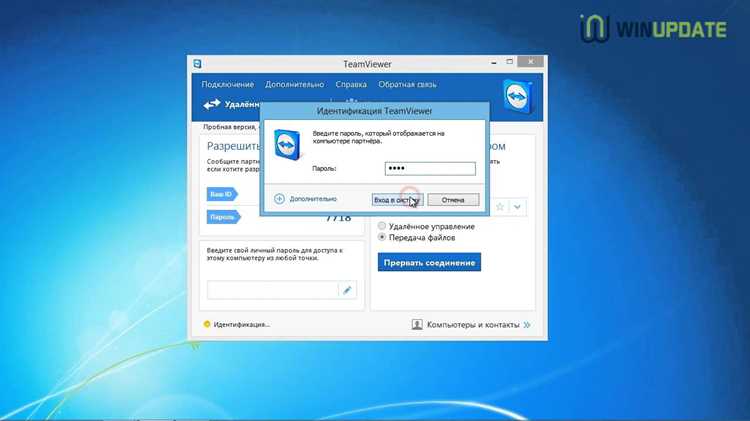The width and height of the screenshot is (750, 421).
Task: Open the Подключение menu
Action: click(x=228, y=84)
